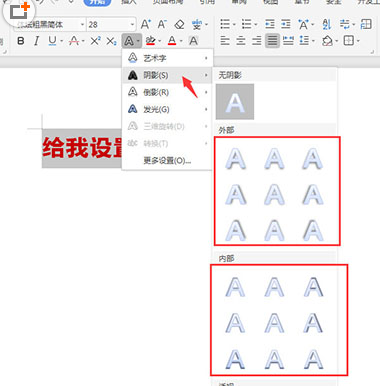Screen dimensions: 392x386
Task: Click the paragraph shading bucket icon
Action: click(x=327, y=41)
